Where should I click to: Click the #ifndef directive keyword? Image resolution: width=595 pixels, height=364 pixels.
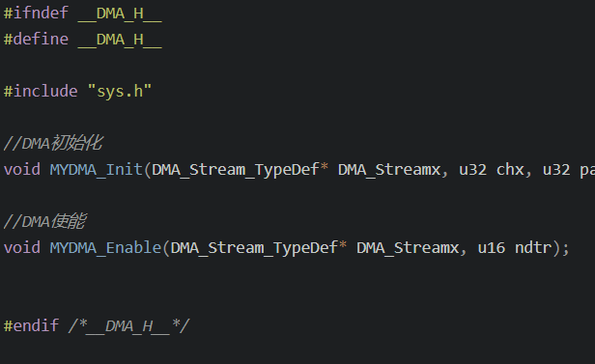[x=36, y=14]
